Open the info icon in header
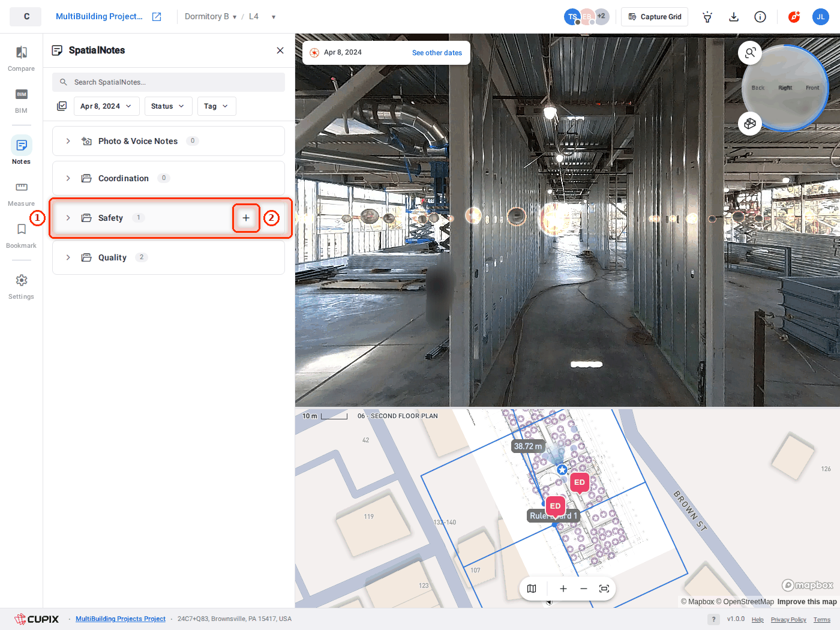The width and height of the screenshot is (840, 630). point(760,17)
